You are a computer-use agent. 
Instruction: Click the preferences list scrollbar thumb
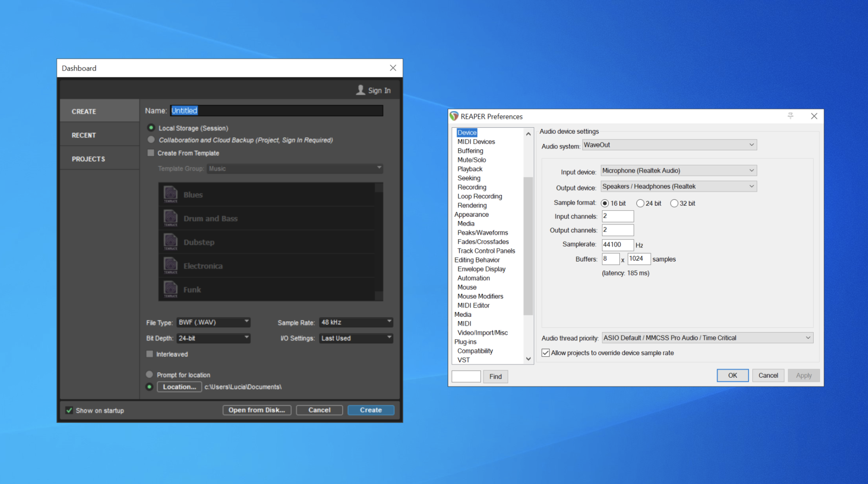[528, 246]
